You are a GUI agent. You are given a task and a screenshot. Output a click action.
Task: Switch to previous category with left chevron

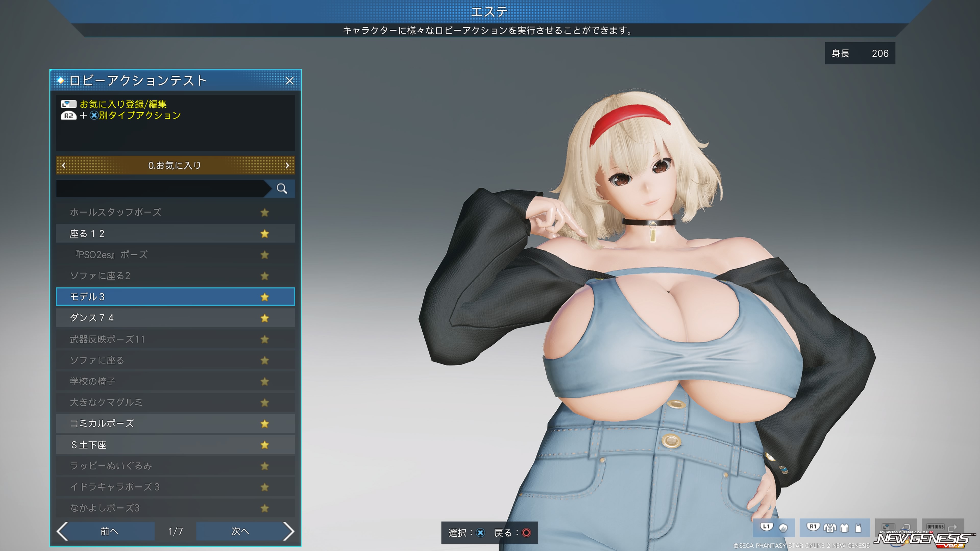click(x=64, y=165)
